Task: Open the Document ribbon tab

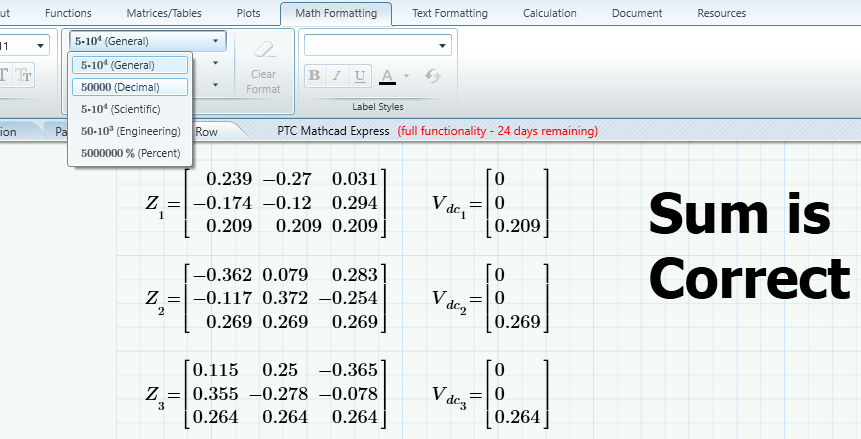Action: [x=637, y=13]
